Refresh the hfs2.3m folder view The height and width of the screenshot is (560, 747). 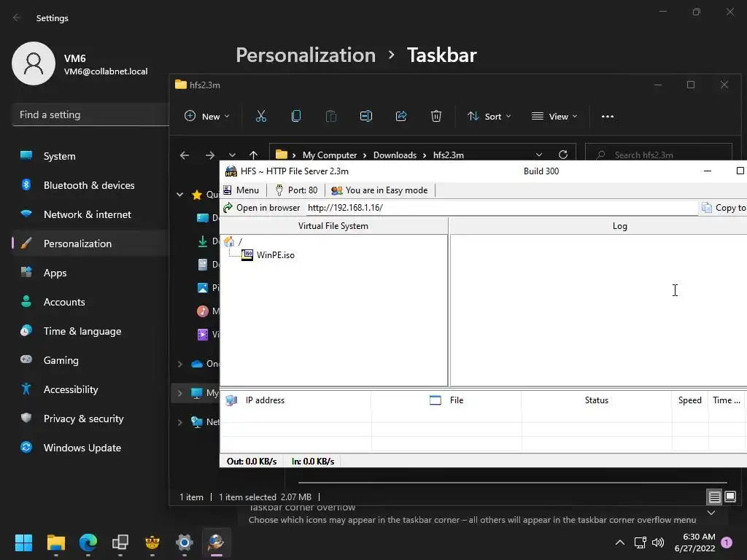click(562, 155)
